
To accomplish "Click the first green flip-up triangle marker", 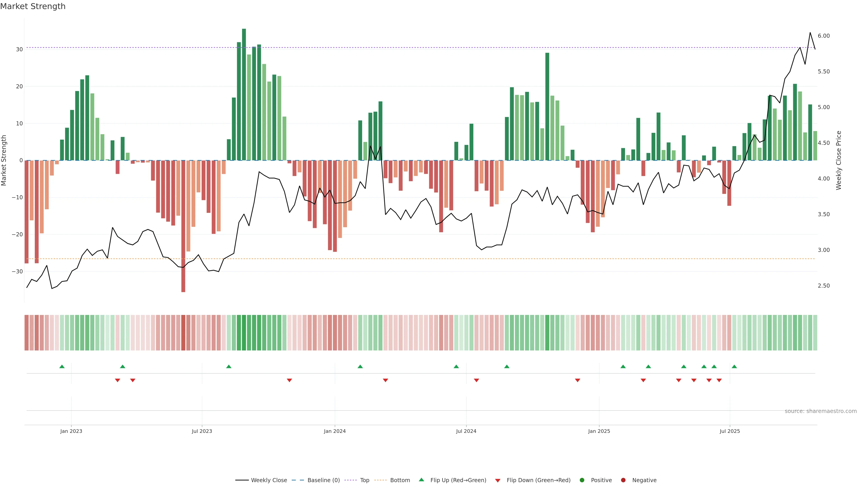I will point(62,366).
